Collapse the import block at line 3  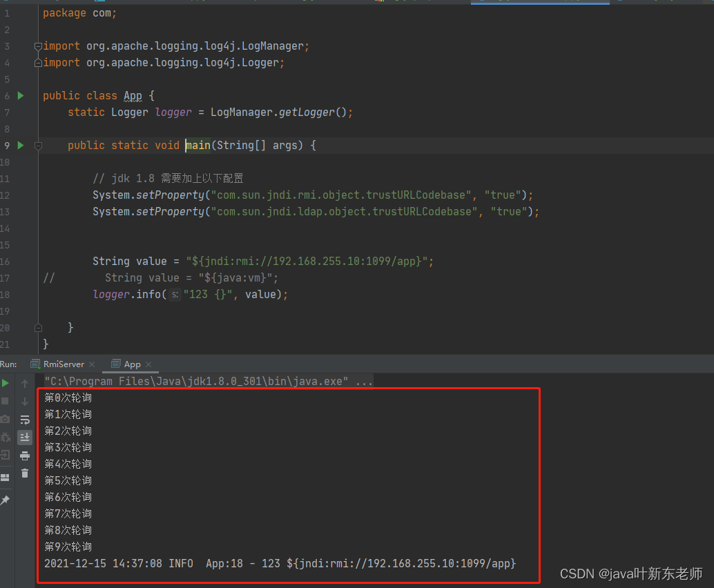[38, 46]
